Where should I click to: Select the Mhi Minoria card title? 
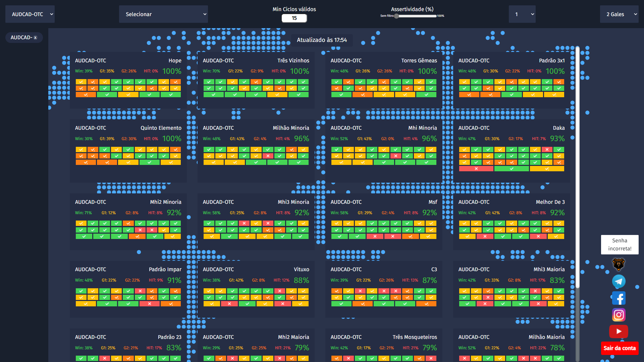[422, 128]
